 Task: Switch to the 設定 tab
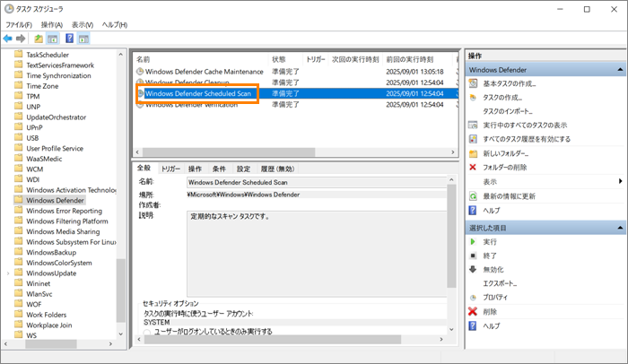[x=243, y=169]
